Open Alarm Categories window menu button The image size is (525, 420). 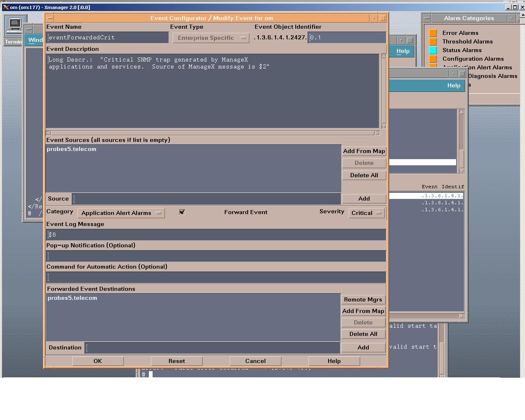pyautogui.click(x=427, y=18)
